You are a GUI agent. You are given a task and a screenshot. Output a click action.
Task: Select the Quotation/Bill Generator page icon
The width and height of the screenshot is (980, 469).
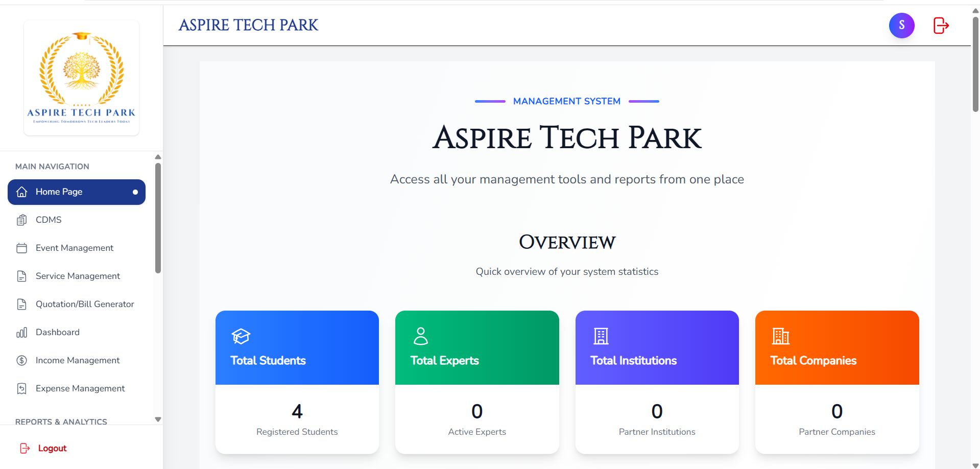pyautogui.click(x=21, y=304)
